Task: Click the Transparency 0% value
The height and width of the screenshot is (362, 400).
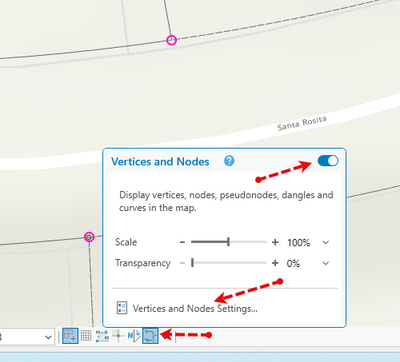Action: [x=293, y=263]
